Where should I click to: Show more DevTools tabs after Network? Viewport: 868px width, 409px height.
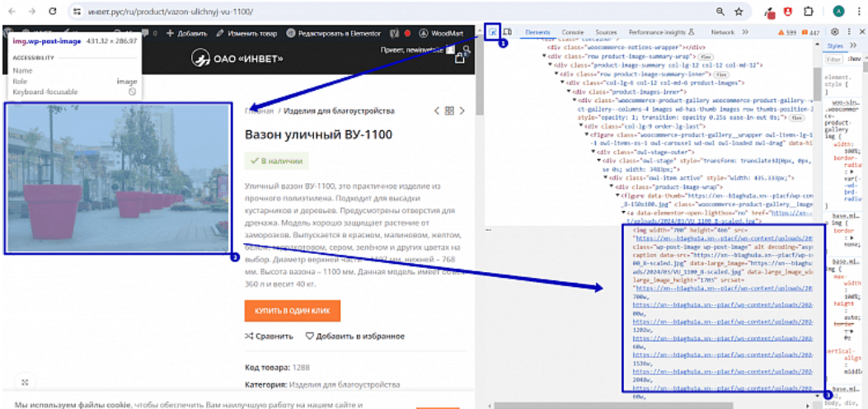coord(745,32)
